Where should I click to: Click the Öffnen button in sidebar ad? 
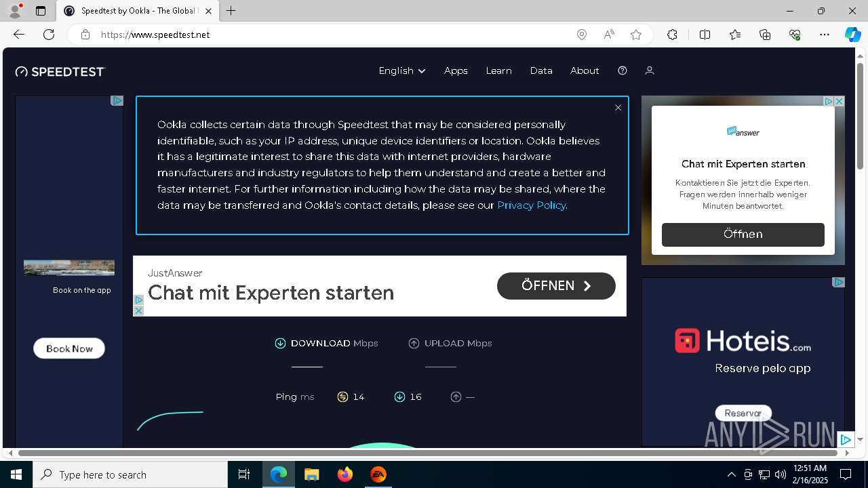pyautogui.click(x=743, y=235)
